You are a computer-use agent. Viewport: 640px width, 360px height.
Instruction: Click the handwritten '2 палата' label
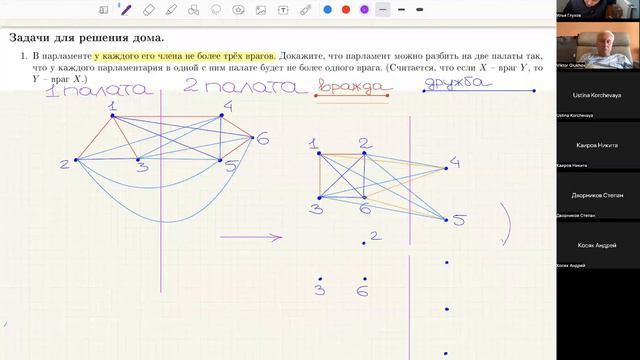point(245,86)
